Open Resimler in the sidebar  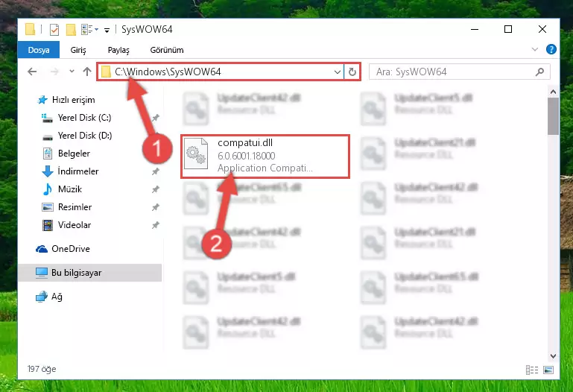tap(75, 207)
